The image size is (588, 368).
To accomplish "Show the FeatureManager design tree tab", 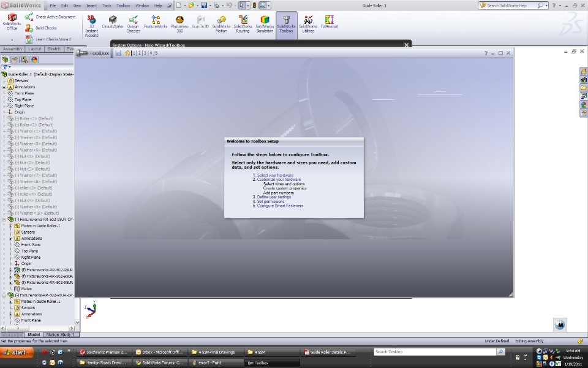I will (5, 59).
